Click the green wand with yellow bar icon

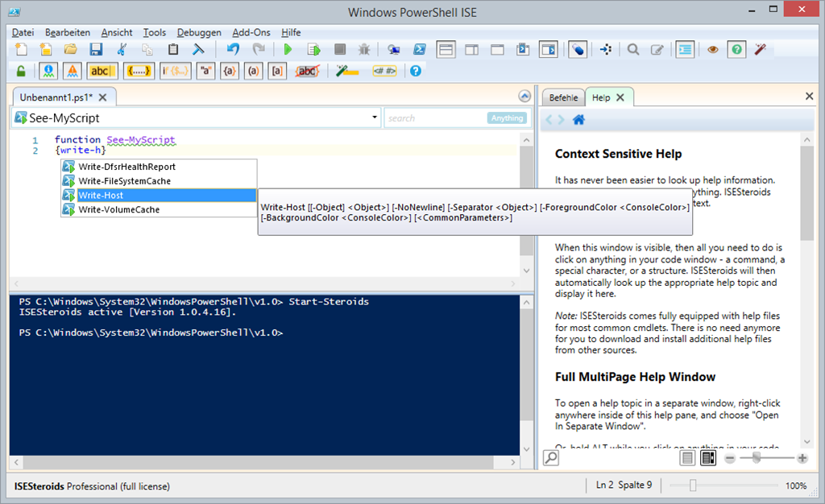coord(346,71)
